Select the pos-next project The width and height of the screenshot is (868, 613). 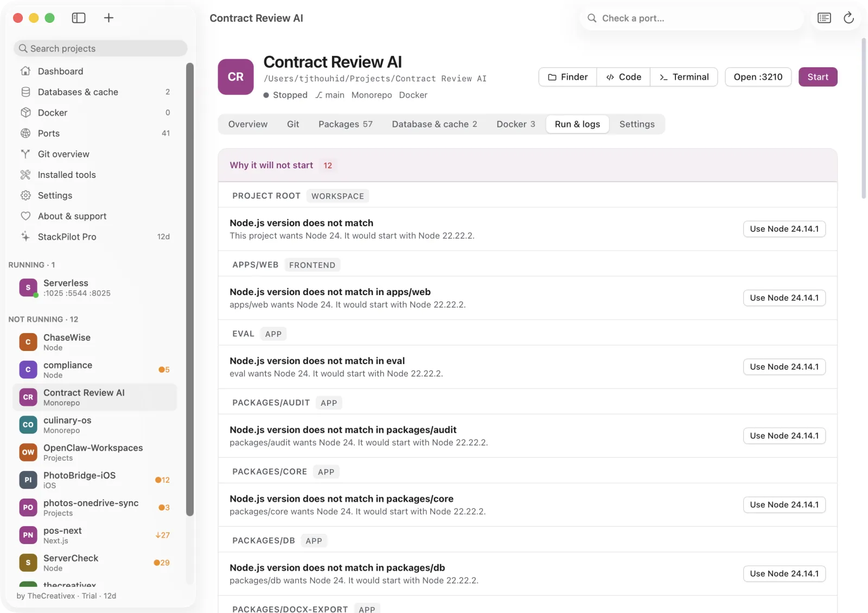[95, 535]
